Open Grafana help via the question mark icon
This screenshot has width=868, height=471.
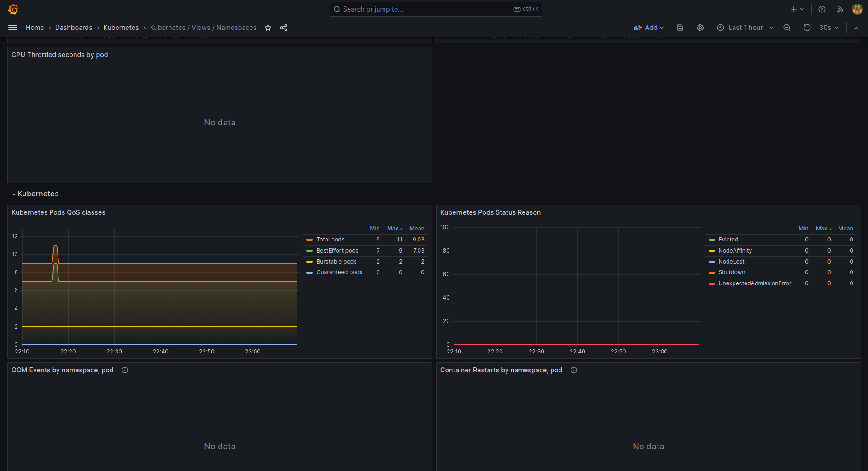point(821,9)
